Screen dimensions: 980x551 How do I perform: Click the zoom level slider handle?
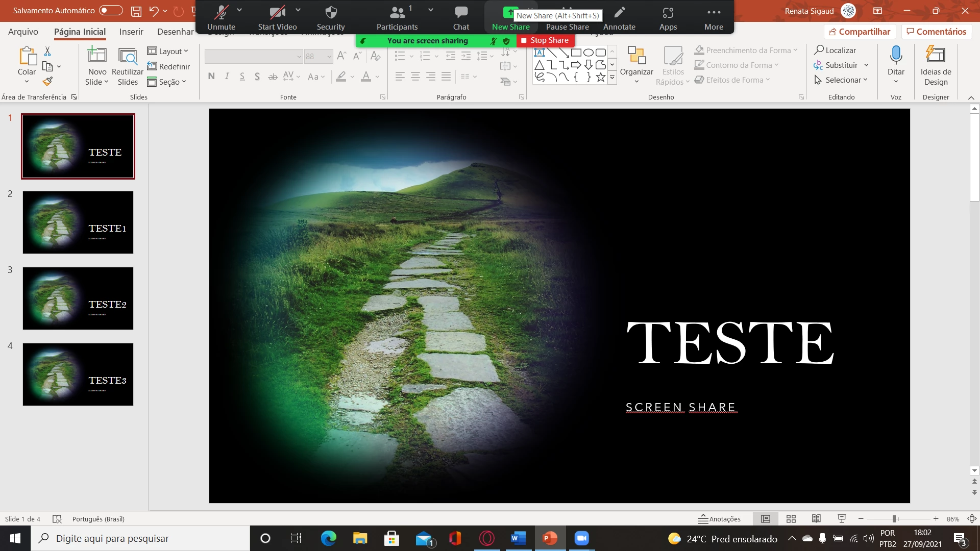pos(894,519)
